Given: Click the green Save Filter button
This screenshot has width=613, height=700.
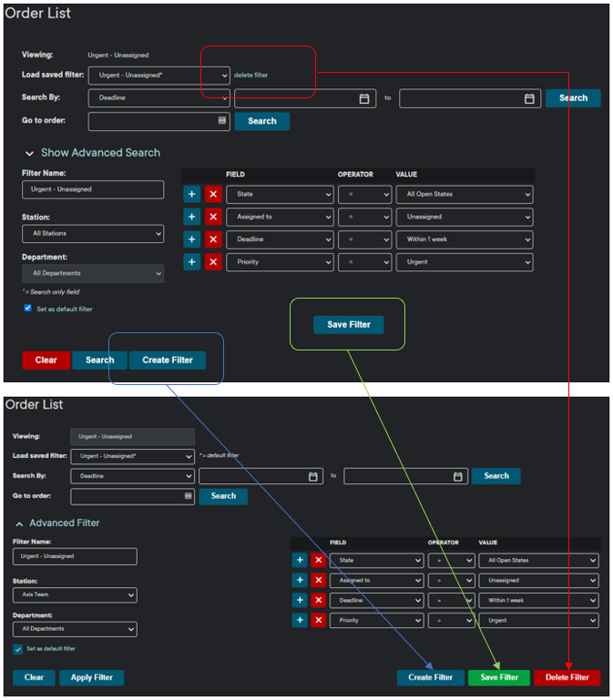Looking at the screenshot, I should point(499,677).
